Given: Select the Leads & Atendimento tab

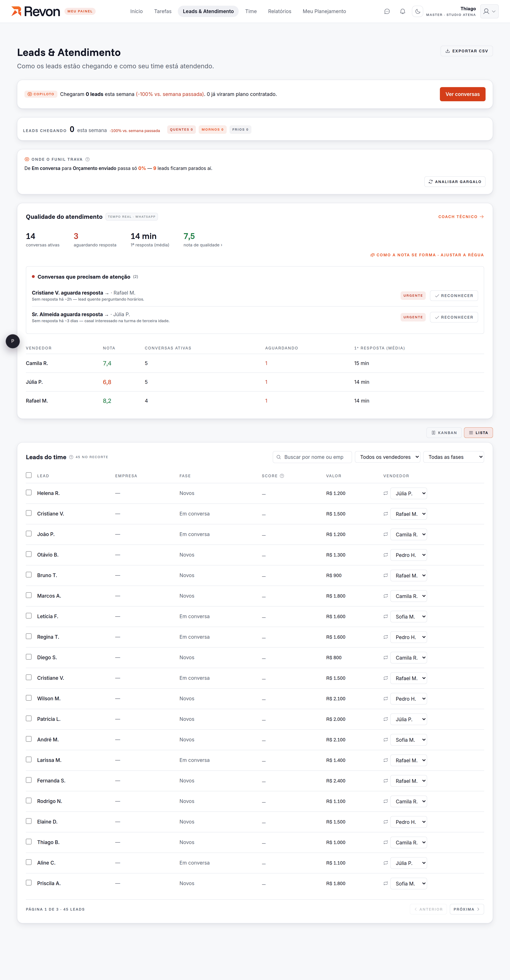Looking at the screenshot, I should [x=208, y=11].
